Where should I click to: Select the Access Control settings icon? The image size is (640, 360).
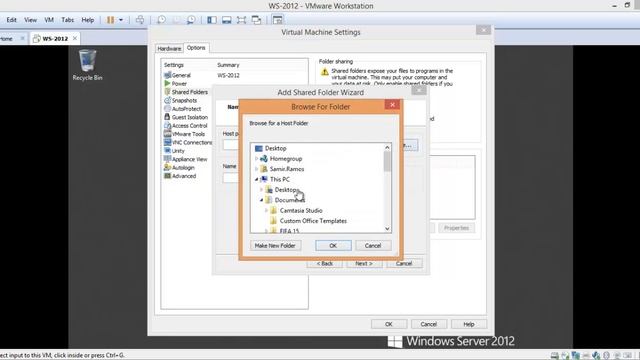tap(167, 125)
